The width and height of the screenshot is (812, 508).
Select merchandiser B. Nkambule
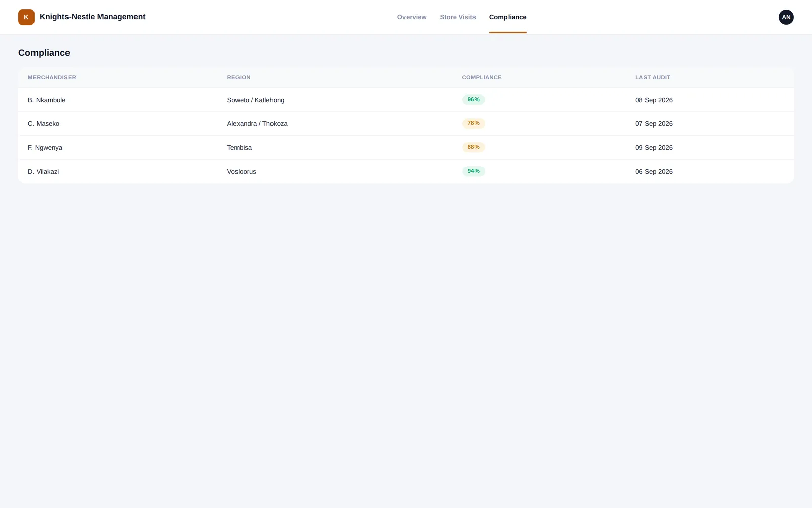[x=47, y=100]
